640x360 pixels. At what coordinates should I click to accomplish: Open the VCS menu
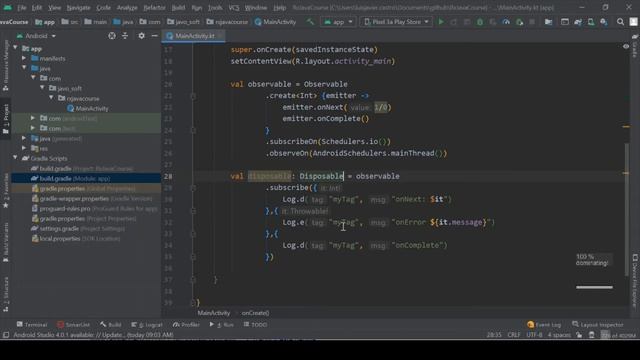click(234, 8)
